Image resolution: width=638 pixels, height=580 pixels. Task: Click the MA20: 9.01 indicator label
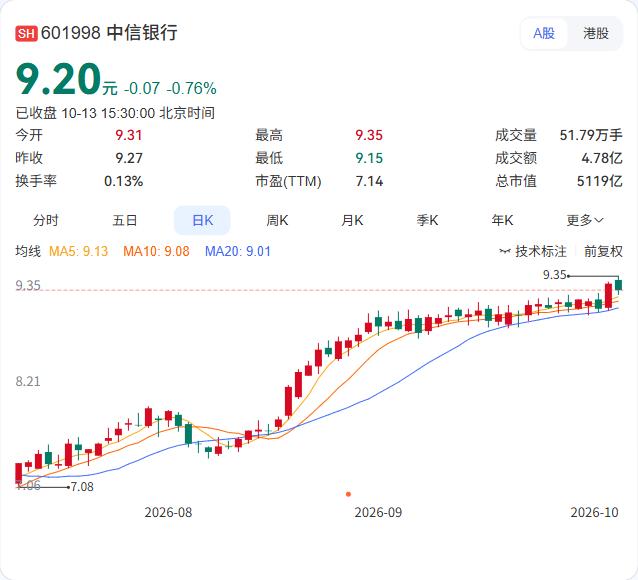coord(238,251)
